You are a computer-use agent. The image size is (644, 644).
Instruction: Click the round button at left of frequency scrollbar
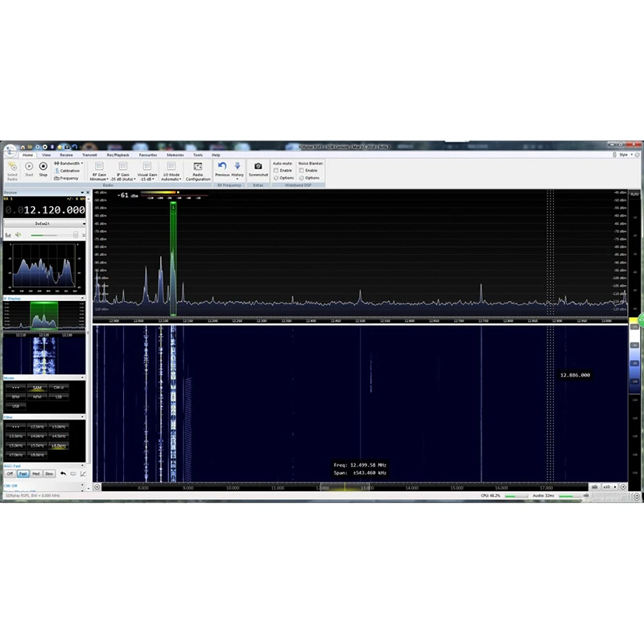[x=97, y=487]
